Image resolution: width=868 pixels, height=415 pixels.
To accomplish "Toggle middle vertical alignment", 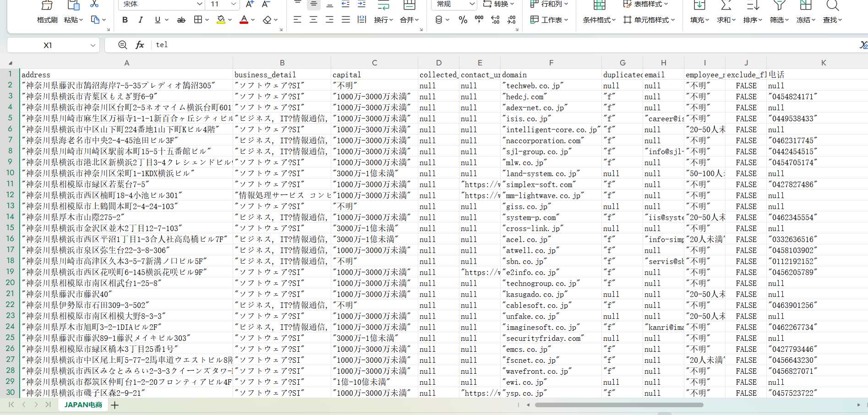I will click(x=313, y=4).
